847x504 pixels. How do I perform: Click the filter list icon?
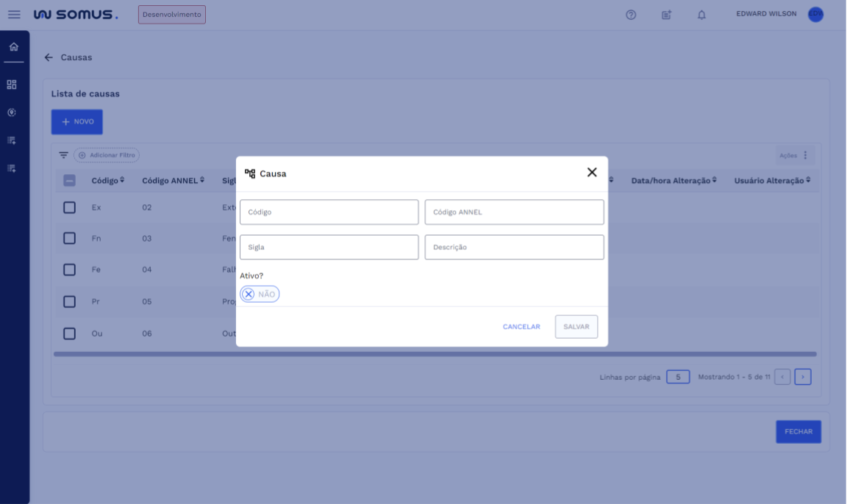(x=63, y=155)
